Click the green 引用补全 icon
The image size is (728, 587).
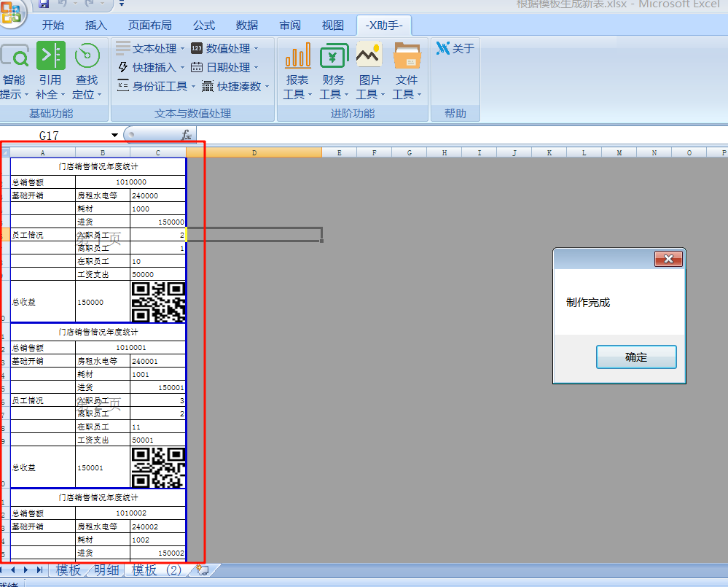50,56
